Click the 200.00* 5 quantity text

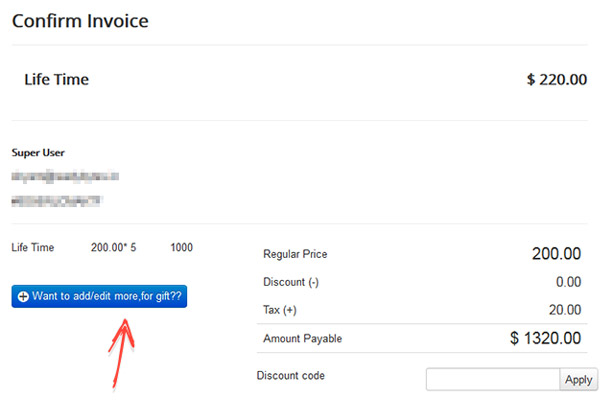pos(113,248)
